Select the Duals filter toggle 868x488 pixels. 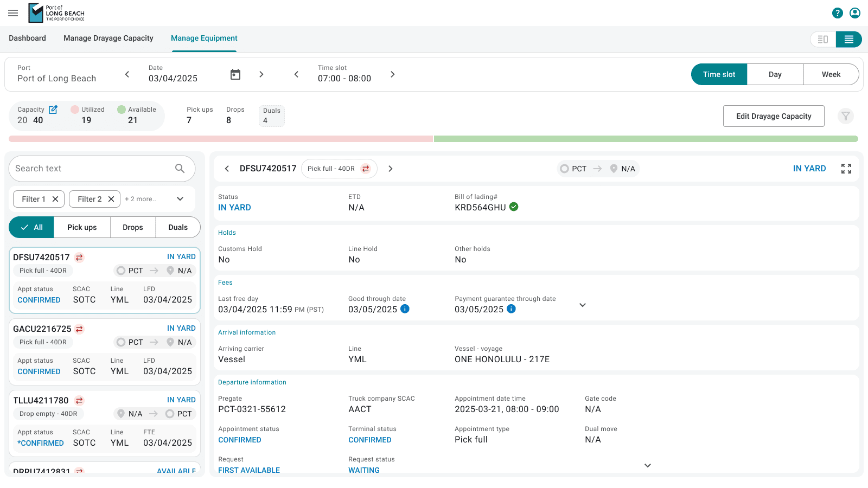[x=178, y=227]
